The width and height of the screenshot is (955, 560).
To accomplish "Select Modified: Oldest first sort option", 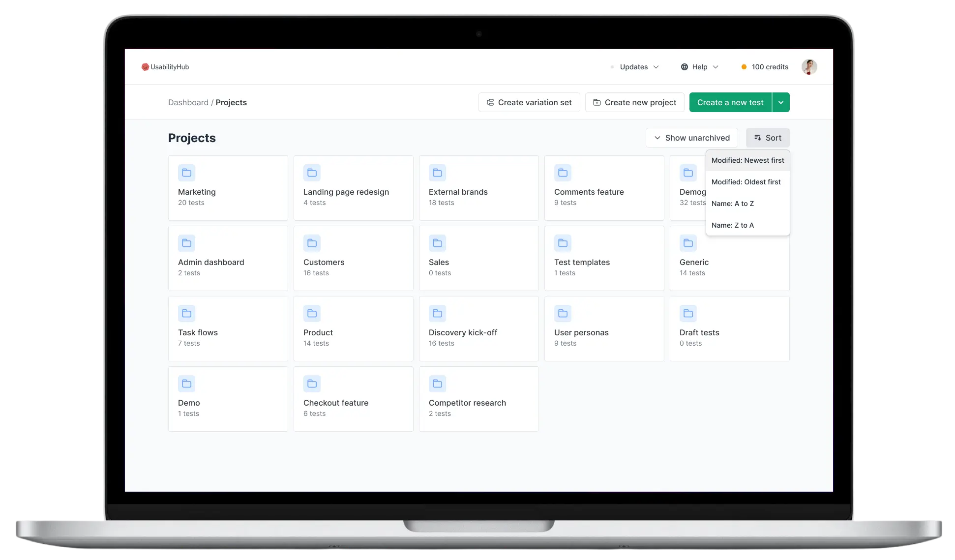I will [x=747, y=182].
